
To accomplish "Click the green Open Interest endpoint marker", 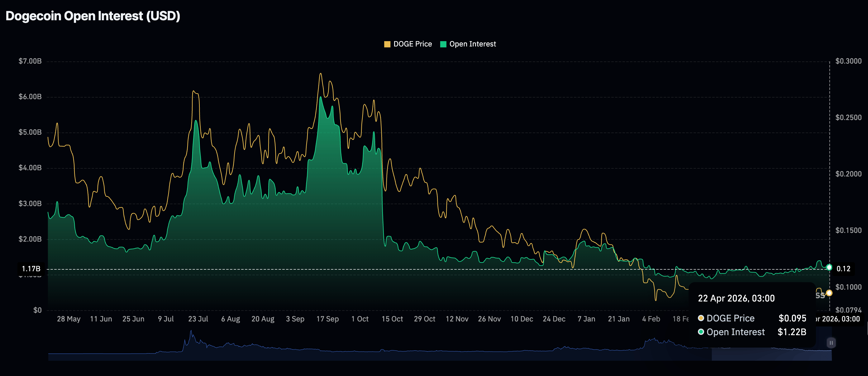I will click(829, 268).
